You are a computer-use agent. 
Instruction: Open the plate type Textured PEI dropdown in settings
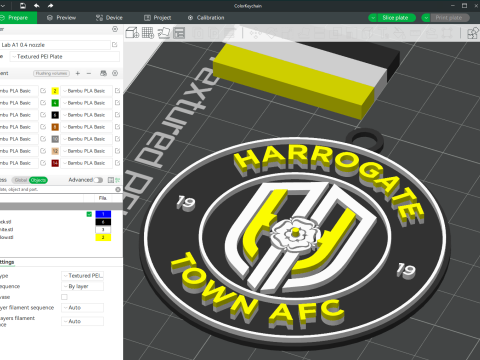[x=83, y=276]
